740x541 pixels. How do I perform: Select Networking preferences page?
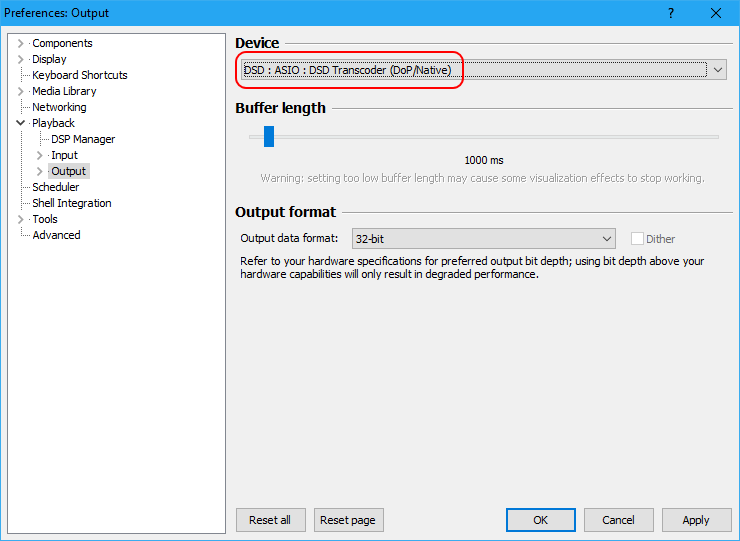click(x=59, y=107)
